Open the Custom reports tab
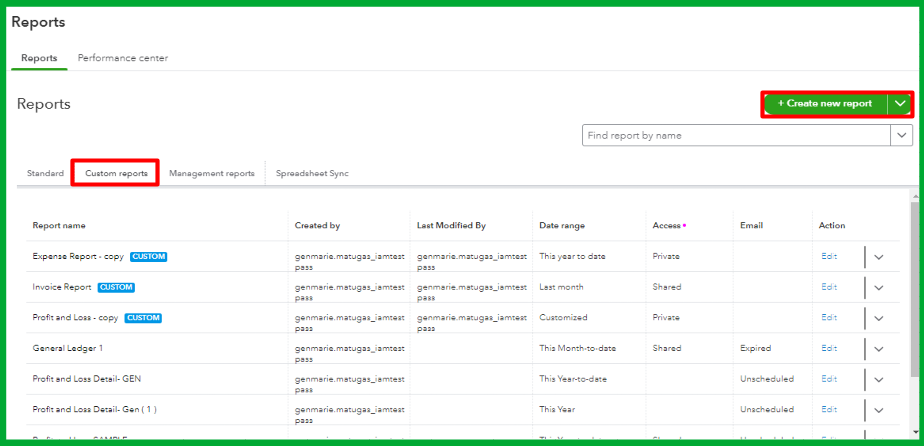Image resolution: width=924 pixels, height=446 pixels. point(116,173)
